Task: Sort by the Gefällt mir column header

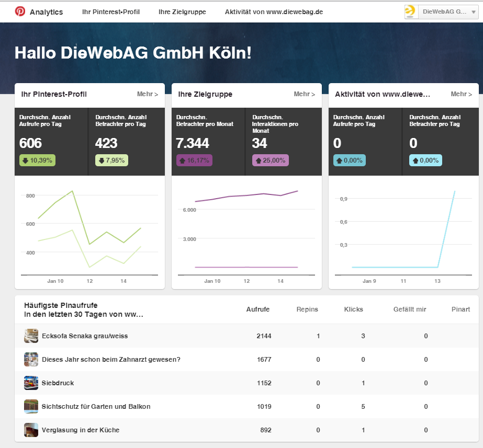Action: 410,309
